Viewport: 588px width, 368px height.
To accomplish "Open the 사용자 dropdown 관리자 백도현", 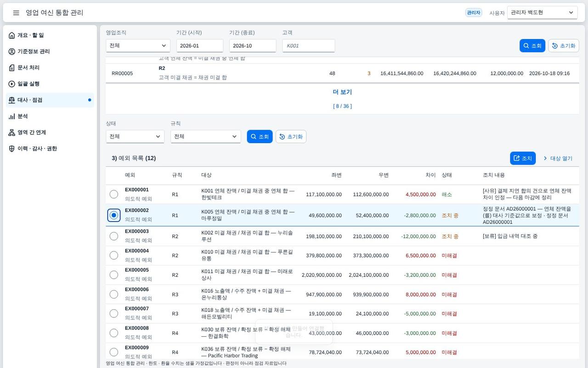I will (x=542, y=12).
